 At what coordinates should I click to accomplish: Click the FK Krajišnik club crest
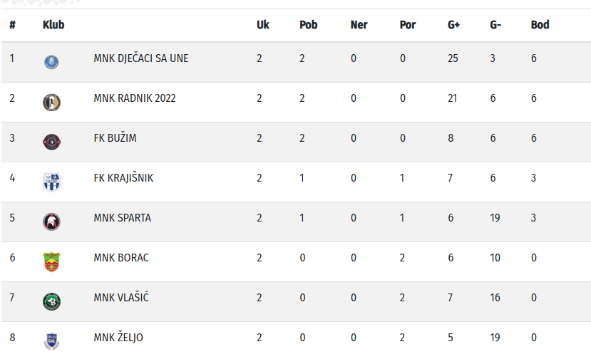[51, 182]
